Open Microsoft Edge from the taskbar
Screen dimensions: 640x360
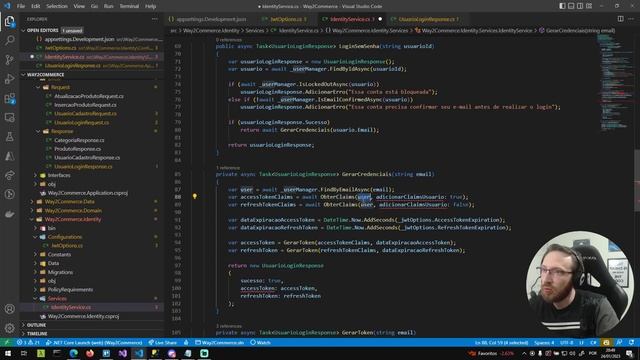click(x=73, y=353)
